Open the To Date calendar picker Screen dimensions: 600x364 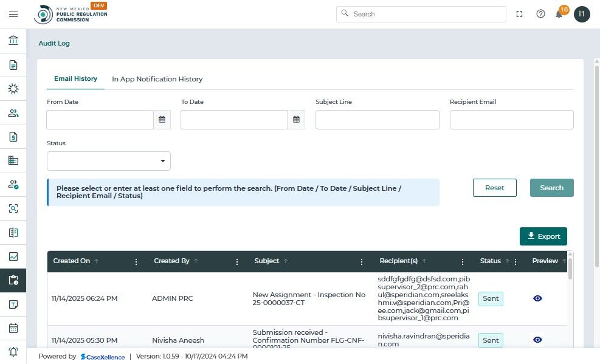pos(296,120)
